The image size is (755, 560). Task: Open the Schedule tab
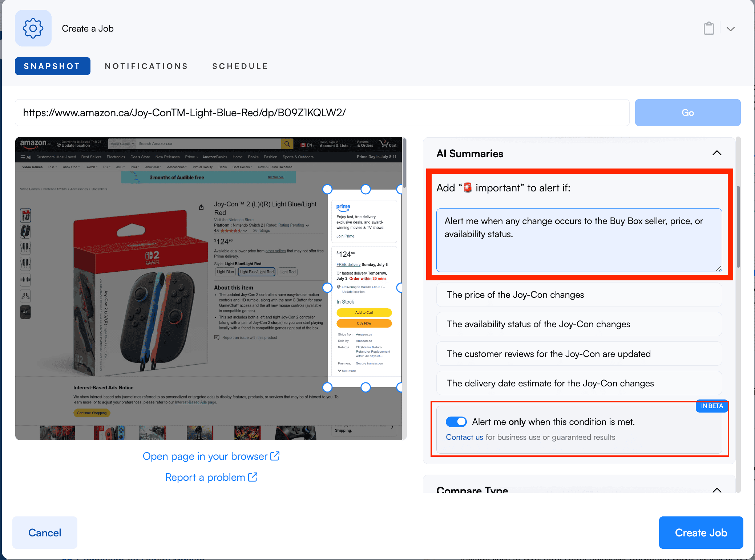click(x=240, y=66)
